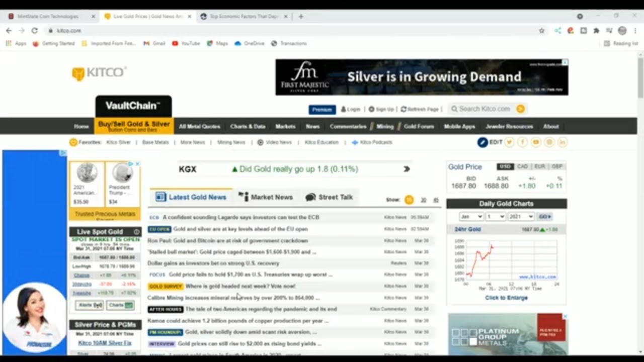
Task: Click the KGX ticker next arrows
Action: pos(407,169)
